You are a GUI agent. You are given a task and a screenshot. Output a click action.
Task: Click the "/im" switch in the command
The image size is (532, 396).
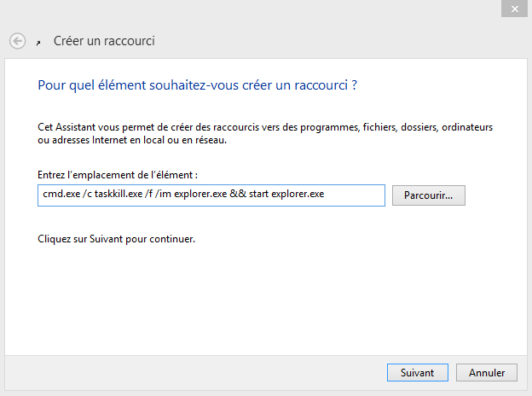(x=163, y=194)
